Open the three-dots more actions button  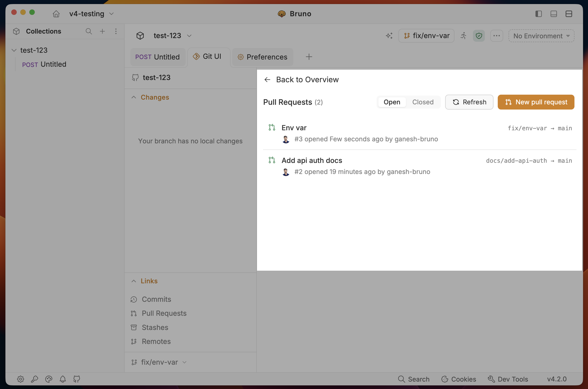click(x=497, y=36)
